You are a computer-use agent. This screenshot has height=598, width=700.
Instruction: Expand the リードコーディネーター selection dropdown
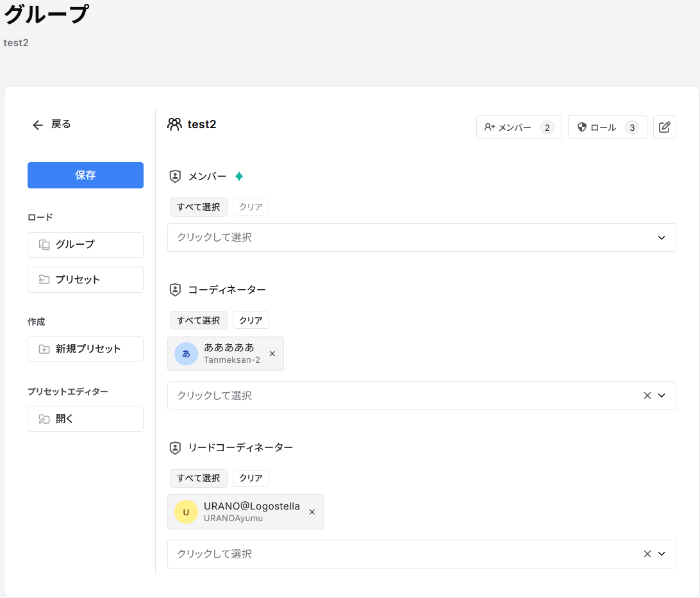pyautogui.click(x=662, y=553)
